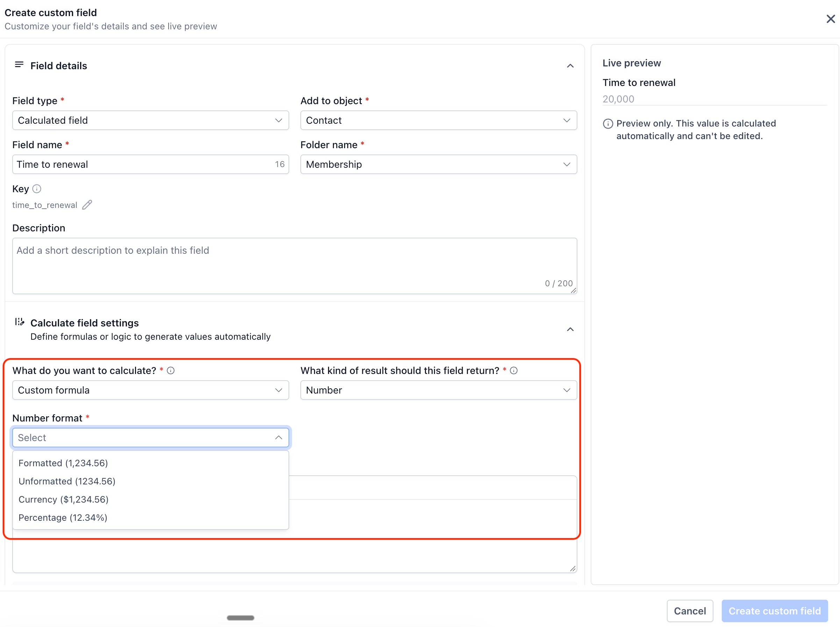Show info for result kind question
Image resolution: width=840 pixels, height=627 pixels.
[x=514, y=370]
